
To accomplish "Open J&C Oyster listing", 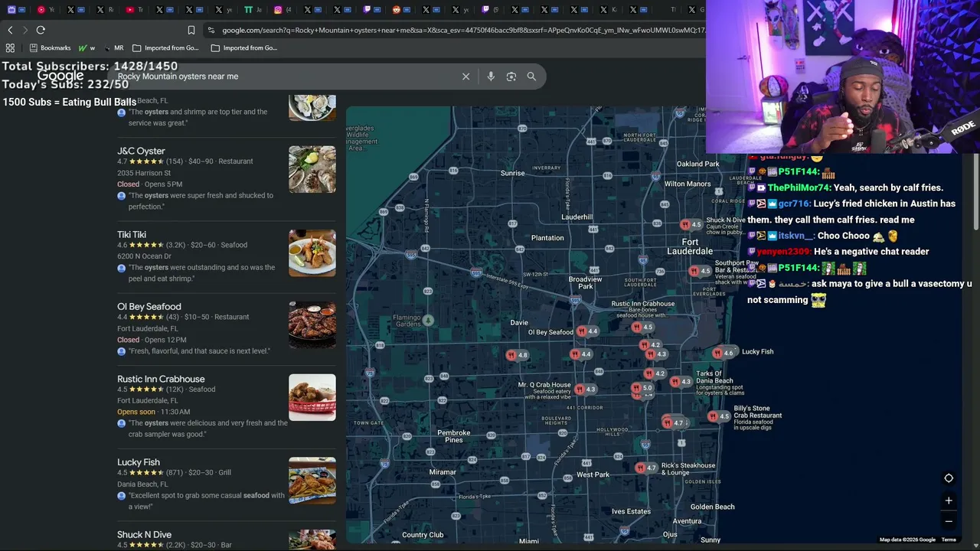I will click(x=141, y=151).
